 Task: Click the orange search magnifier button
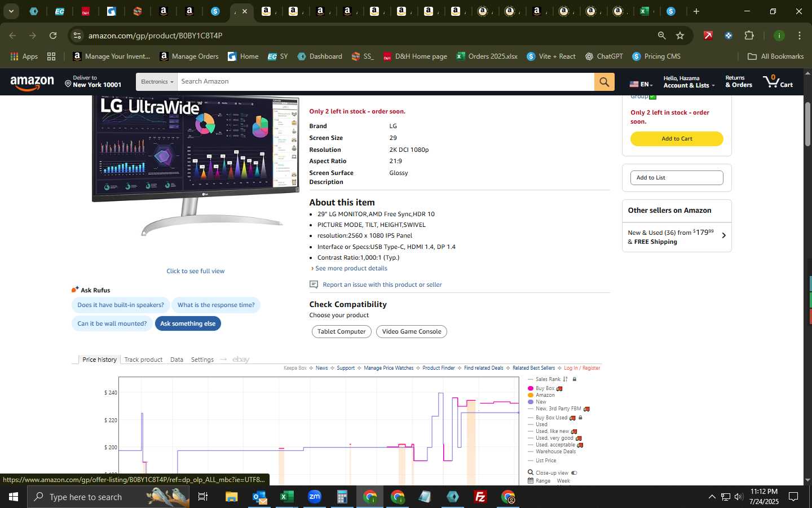point(604,82)
